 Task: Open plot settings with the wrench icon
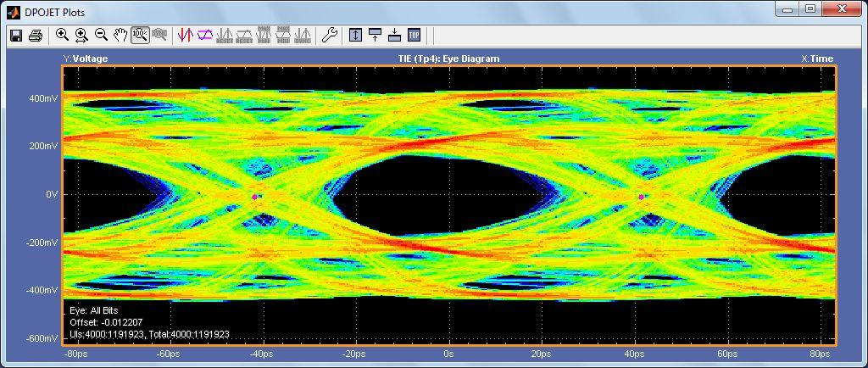pos(330,35)
